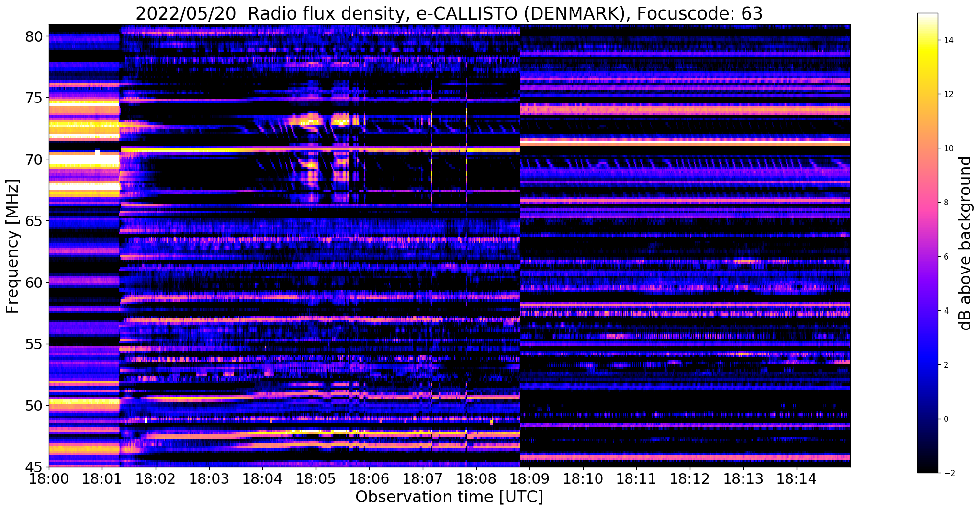Click the 75 MHz frequency tick label
Screen dimensions: 980x511
point(34,98)
